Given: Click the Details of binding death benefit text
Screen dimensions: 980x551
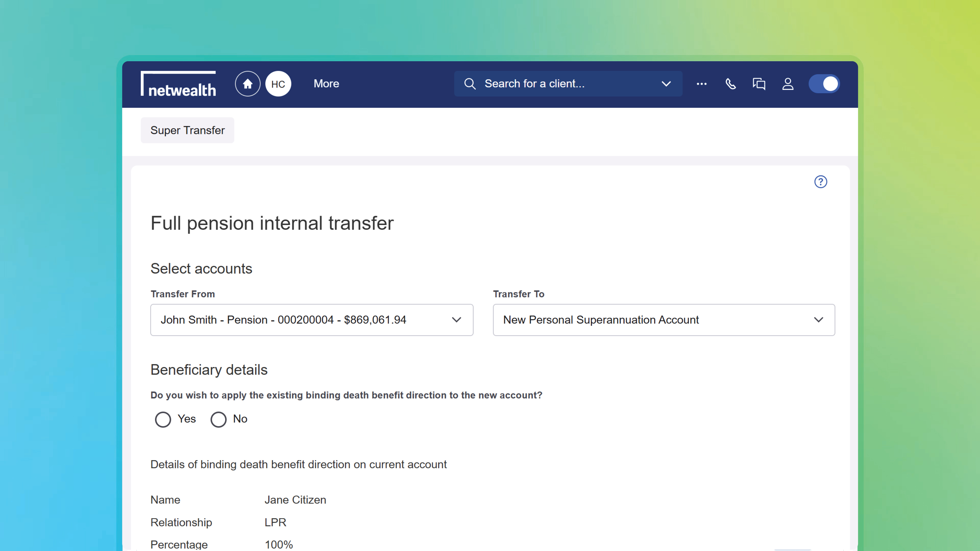Looking at the screenshot, I should pos(299,464).
